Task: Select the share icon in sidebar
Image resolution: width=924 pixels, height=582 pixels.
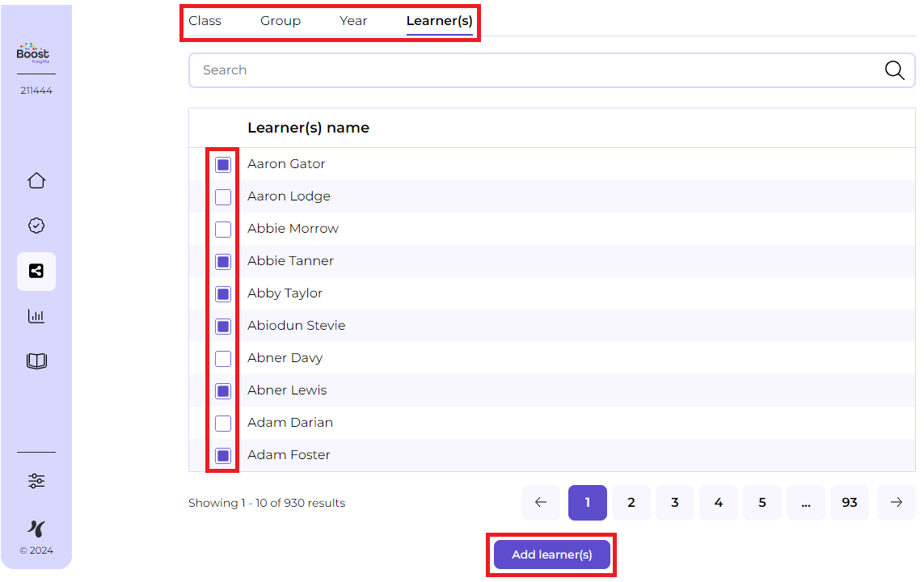Action: (x=36, y=272)
